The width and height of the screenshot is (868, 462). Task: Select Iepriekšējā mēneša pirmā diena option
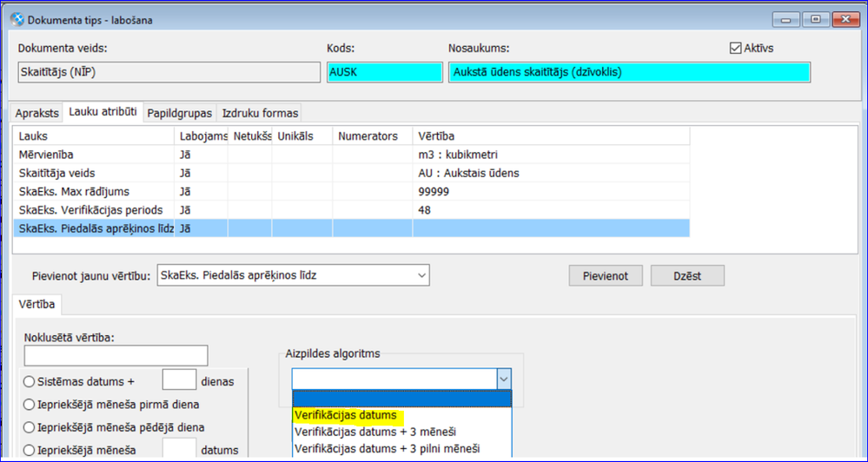click(x=29, y=405)
